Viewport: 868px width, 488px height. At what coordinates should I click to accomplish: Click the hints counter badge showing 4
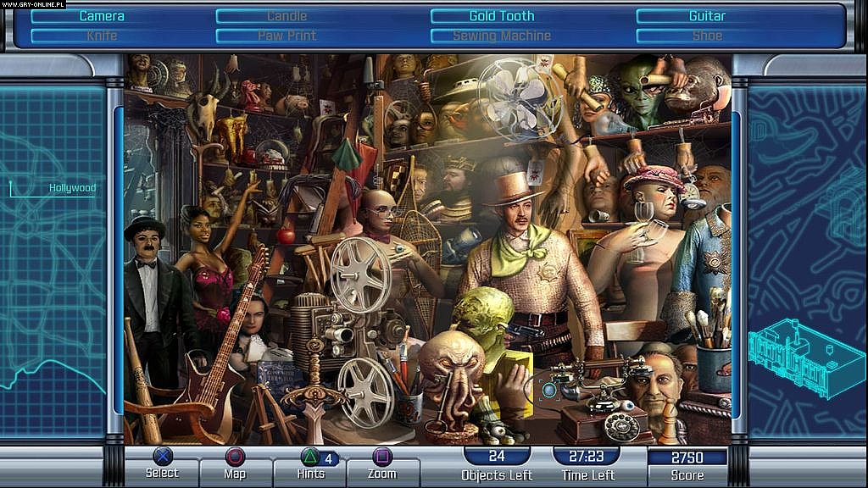coord(330,456)
